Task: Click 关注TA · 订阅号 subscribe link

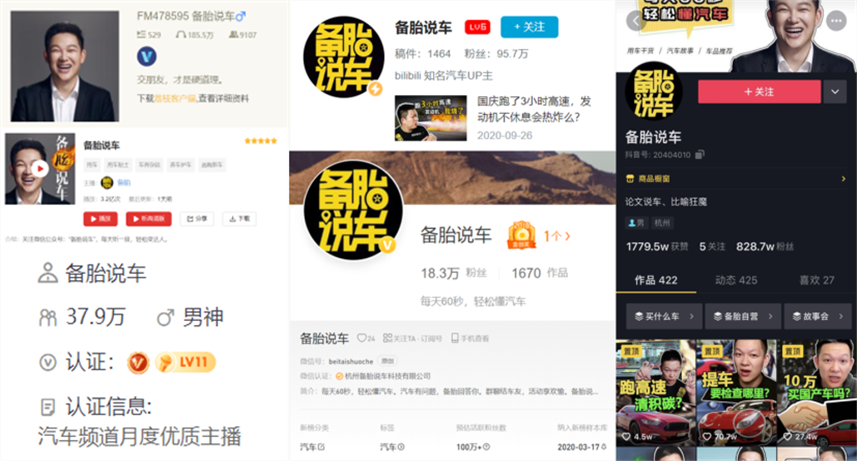Action: coord(412,339)
